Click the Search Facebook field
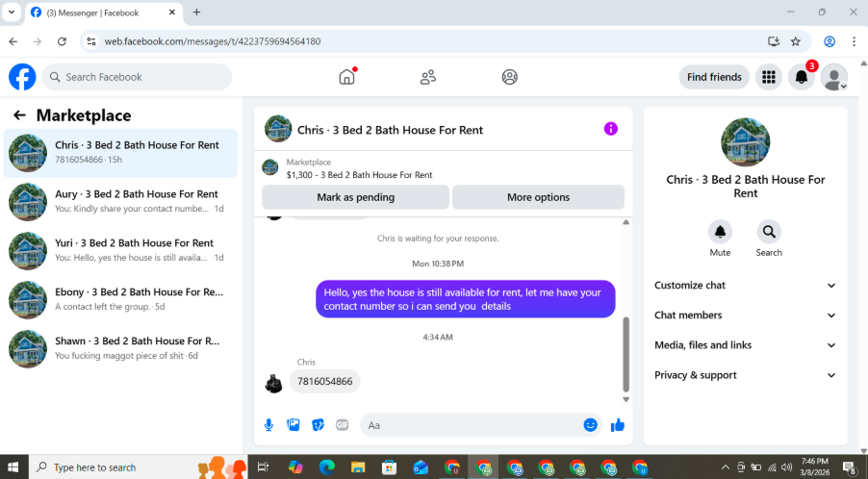This screenshot has width=868, height=479. coord(137,77)
